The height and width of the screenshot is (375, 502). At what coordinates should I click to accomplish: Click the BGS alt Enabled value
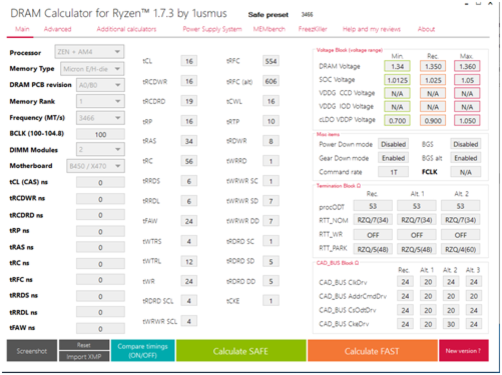pyautogui.click(x=466, y=158)
